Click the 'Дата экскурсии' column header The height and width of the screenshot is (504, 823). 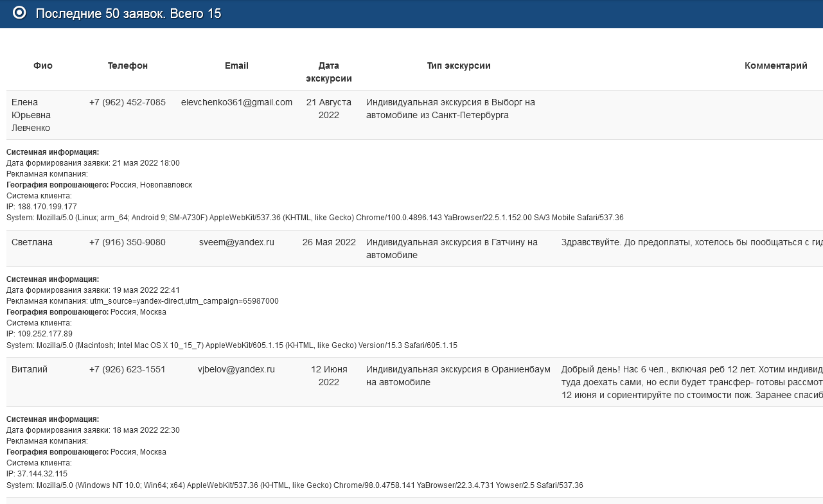tap(329, 72)
